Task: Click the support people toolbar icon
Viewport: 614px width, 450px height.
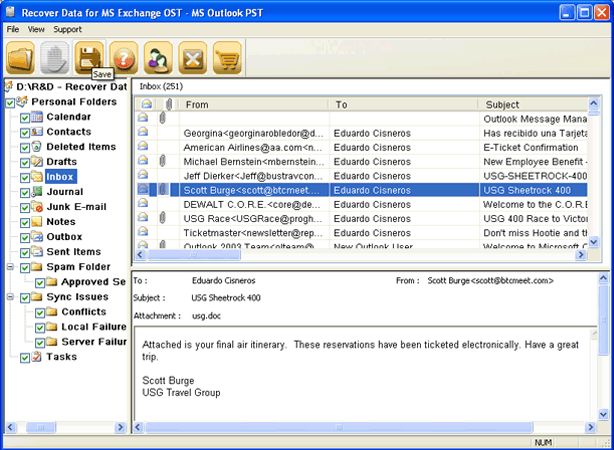Action: click(158, 58)
